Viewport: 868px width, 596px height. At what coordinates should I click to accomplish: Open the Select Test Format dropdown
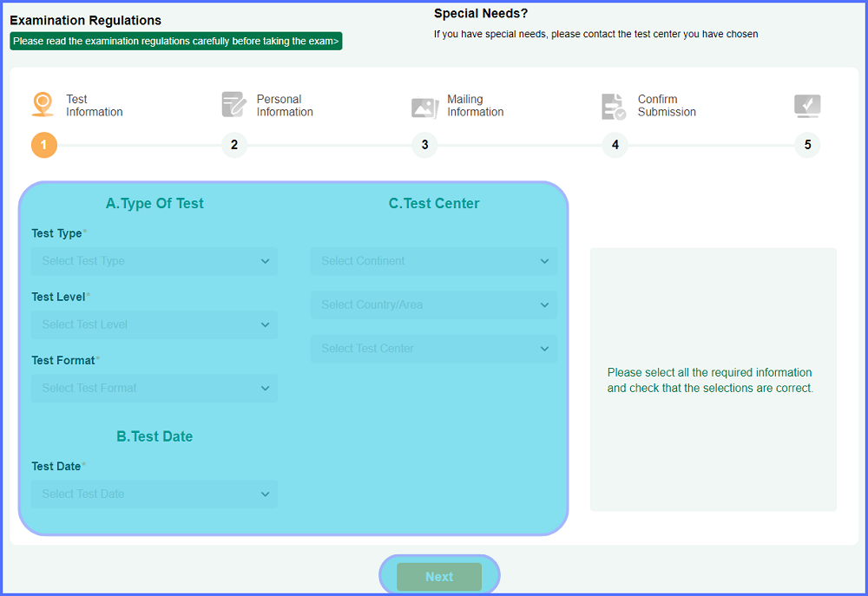(155, 388)
